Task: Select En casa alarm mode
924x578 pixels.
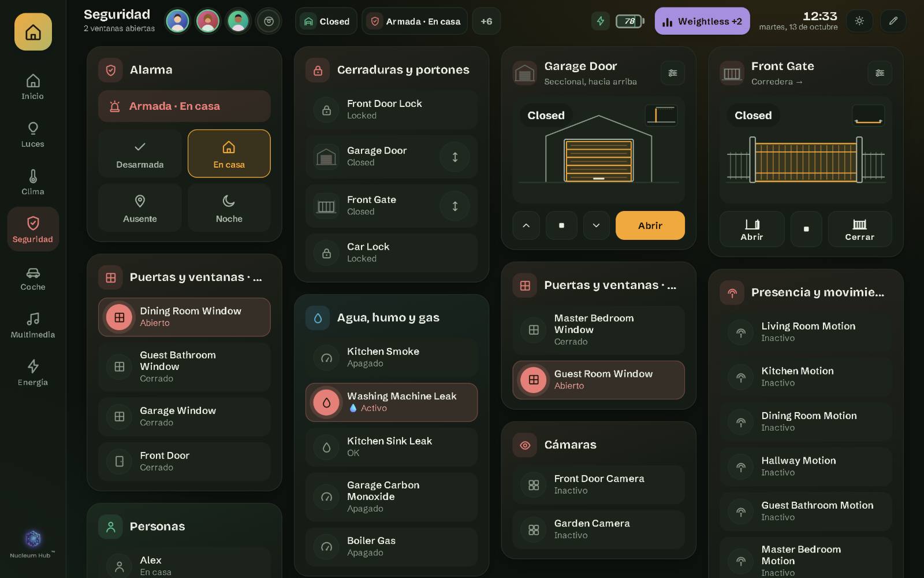Action: 229,154
